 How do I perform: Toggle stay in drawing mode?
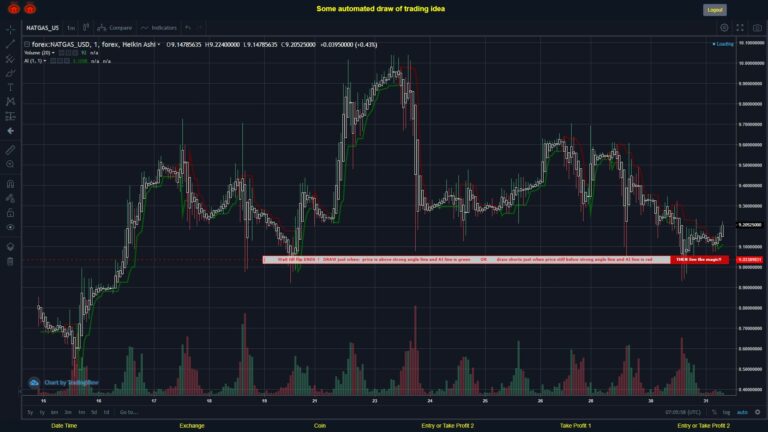[x=10, y=198]
